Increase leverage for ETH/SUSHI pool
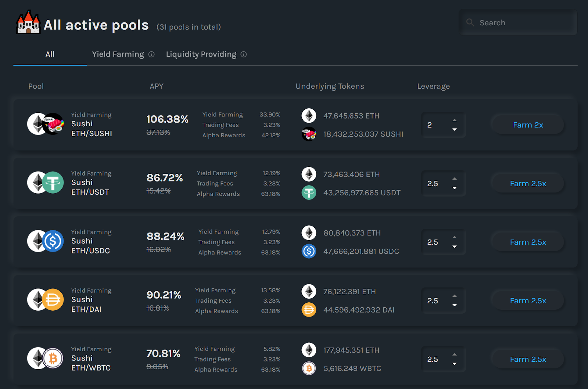The height and width of the screenshot is (389, 588). tap(455, 120)
